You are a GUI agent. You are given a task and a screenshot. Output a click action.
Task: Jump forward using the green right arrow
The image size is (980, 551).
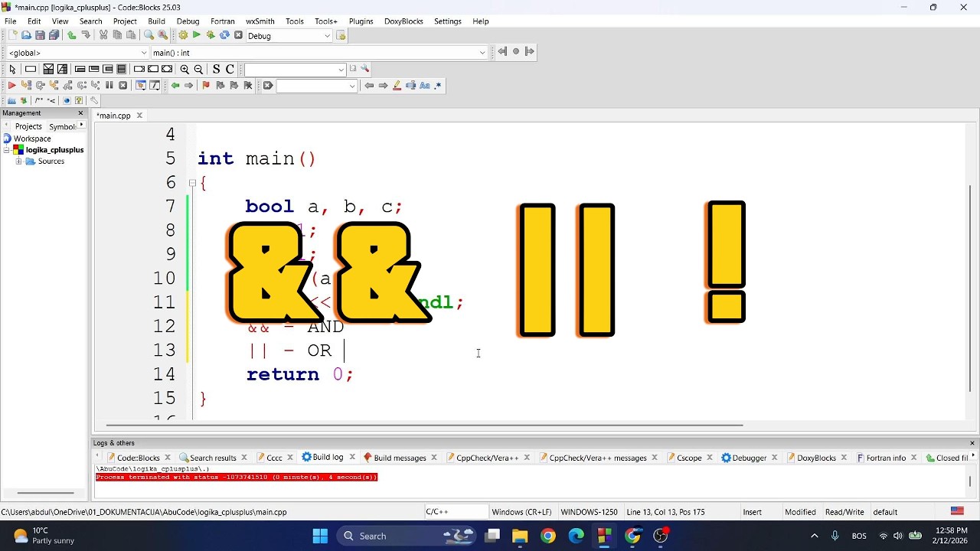(189, 85)
